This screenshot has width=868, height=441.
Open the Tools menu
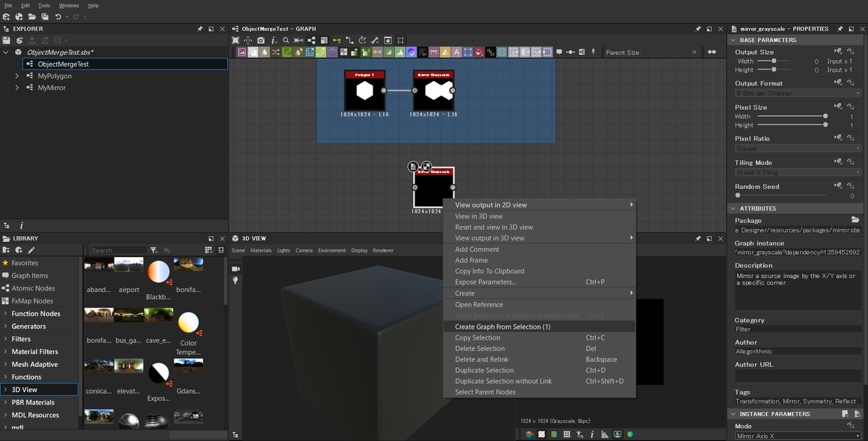44,5
